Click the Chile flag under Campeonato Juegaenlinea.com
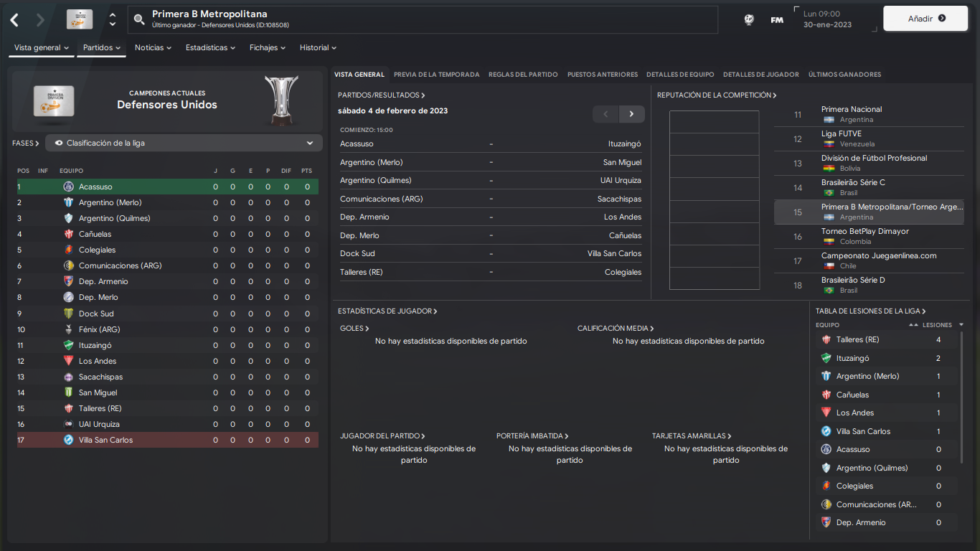 click(x=829, y=266)
